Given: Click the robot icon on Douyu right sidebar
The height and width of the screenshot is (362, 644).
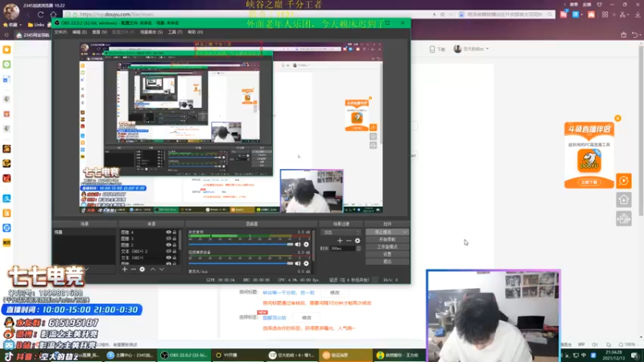Looking at the screenshot, I should pyautogui.click(x=623, y=219).
